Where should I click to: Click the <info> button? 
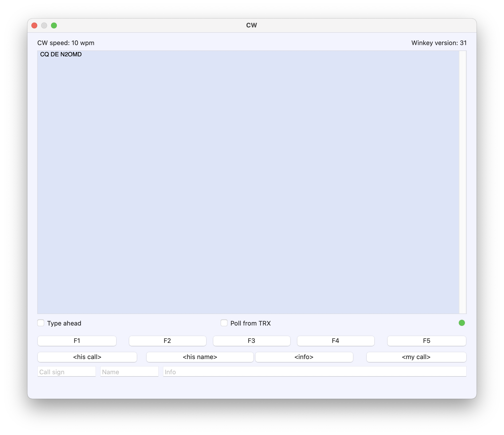304,357
